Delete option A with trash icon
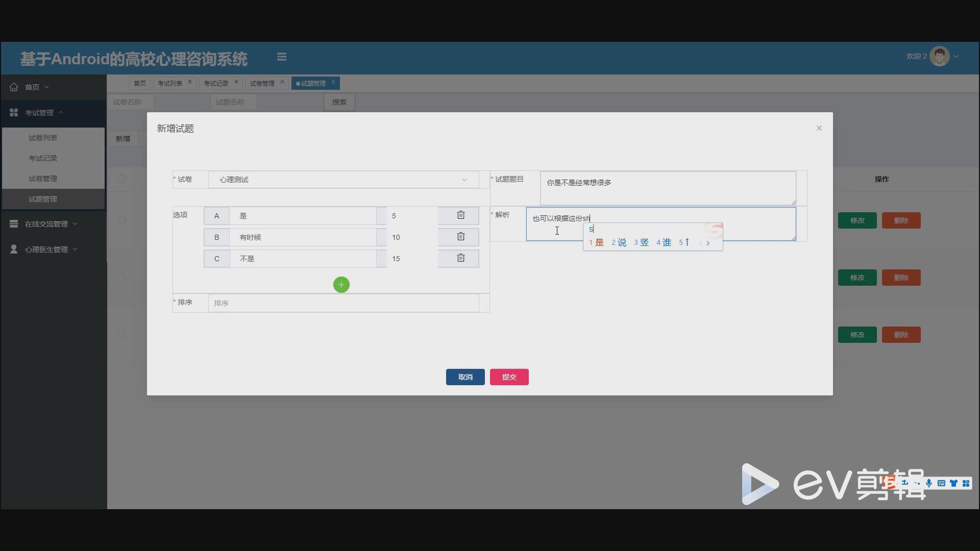The image size is (980, 551). pos(460,215)
